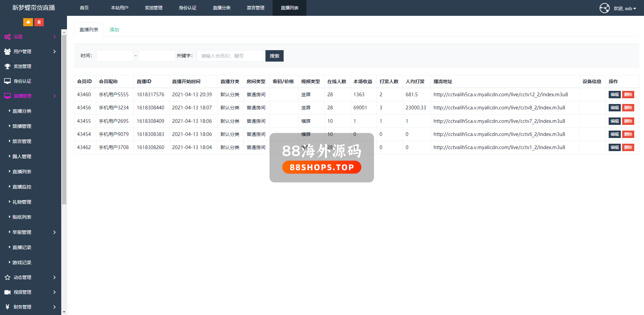
Task: Click the red trash icon button
Action: [x=39, y=22]
